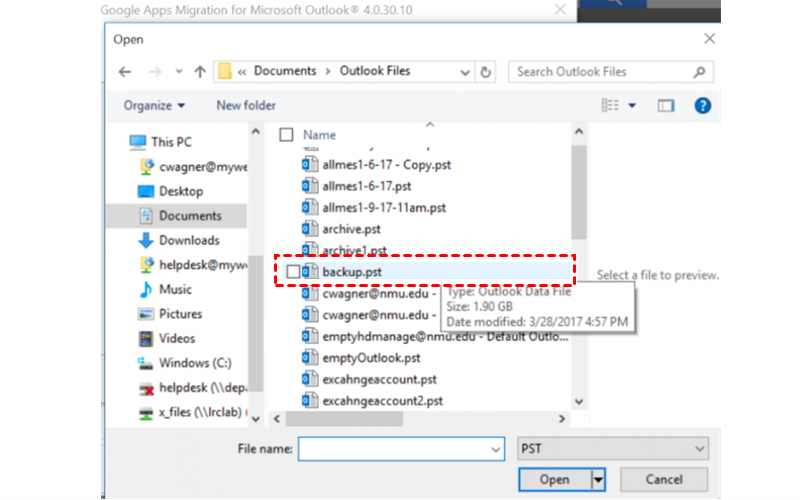800x500 pixels.
Task: Sort by the Name column header
Action: (x=319, y=135)
